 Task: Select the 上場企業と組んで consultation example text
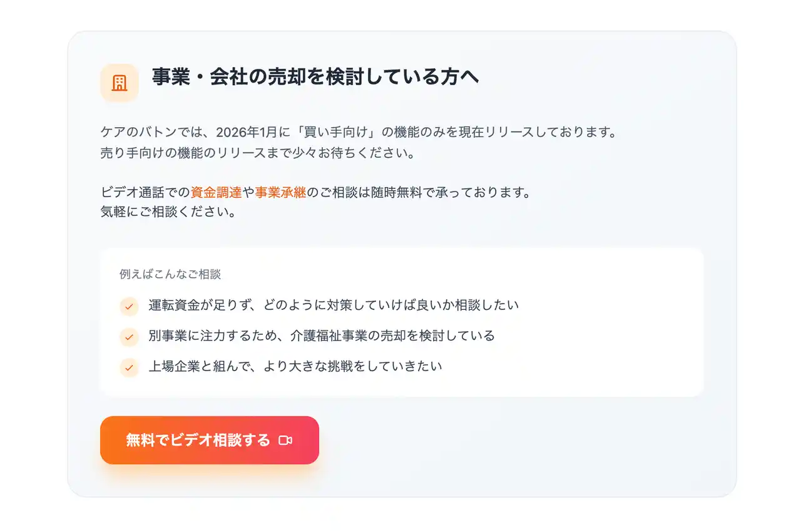(x=295, y=366)
